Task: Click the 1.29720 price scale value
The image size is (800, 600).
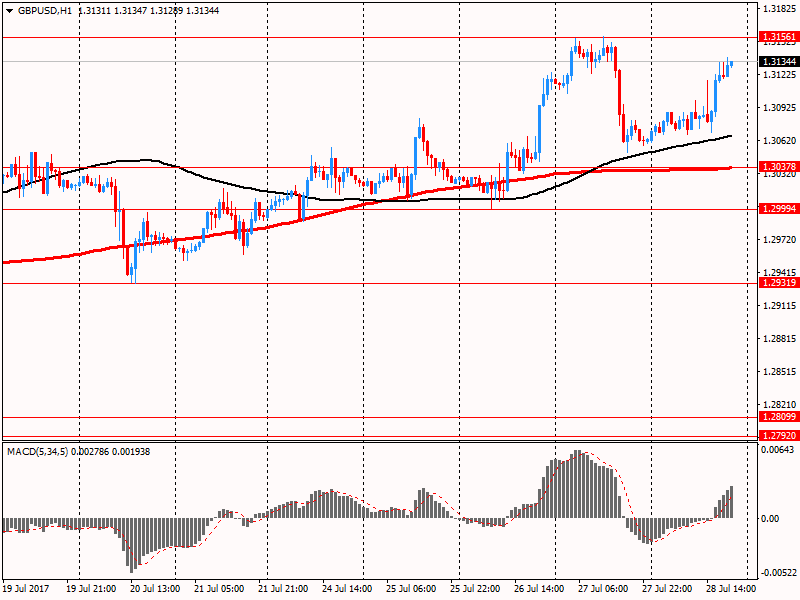Action: point(779,240)
